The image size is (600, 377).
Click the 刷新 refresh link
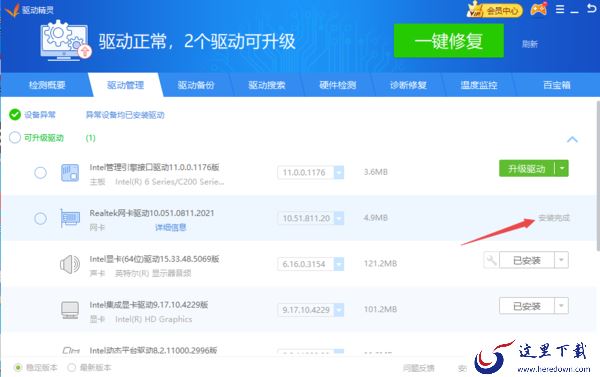click(530, 44)
